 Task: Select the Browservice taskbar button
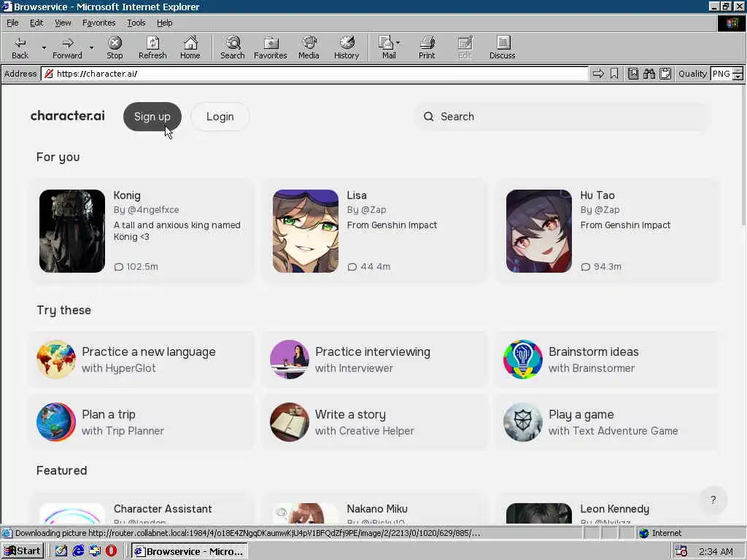click(190, 551)
